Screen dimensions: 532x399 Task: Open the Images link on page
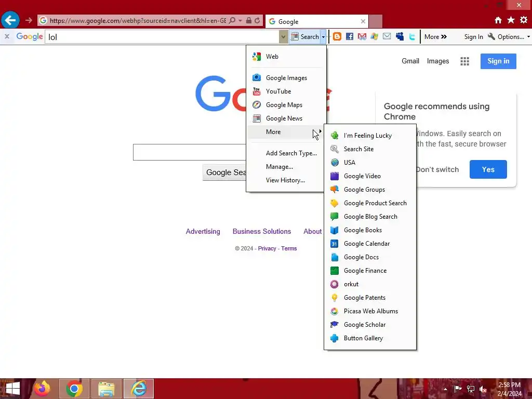point(437,61)
